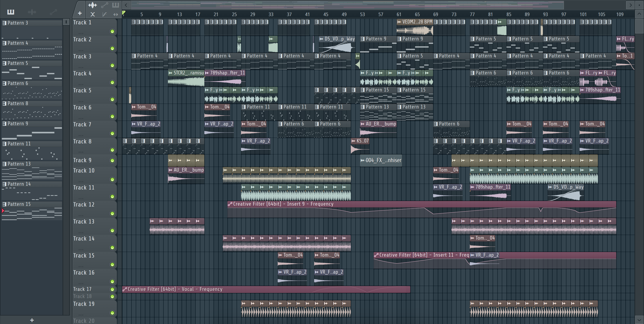Mute Track 15 with its green light

pyautogui.click(x=112, y=264)
